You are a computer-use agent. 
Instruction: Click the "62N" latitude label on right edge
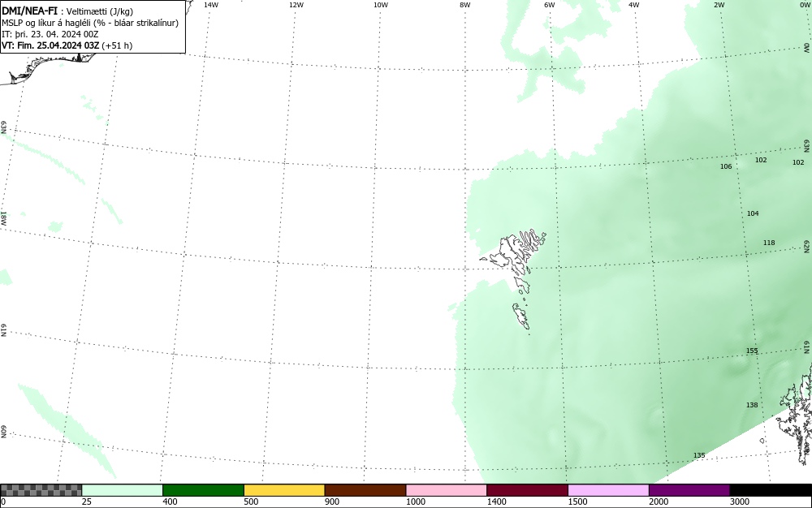[807, 246]
